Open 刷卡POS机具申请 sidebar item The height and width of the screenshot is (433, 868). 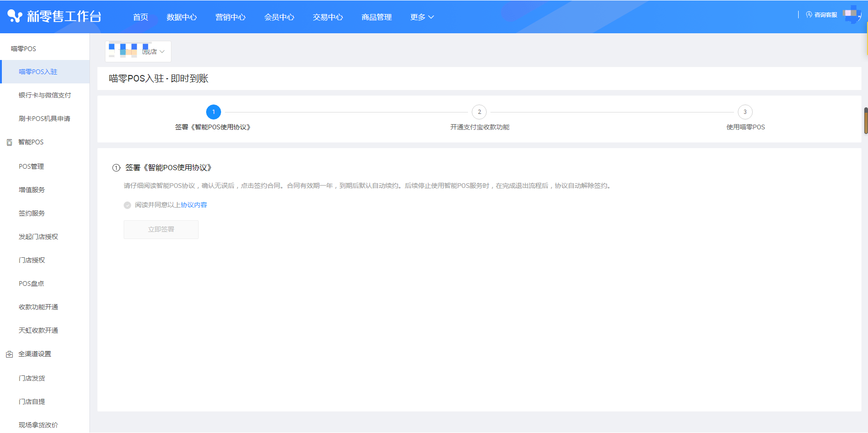[45, 119]
